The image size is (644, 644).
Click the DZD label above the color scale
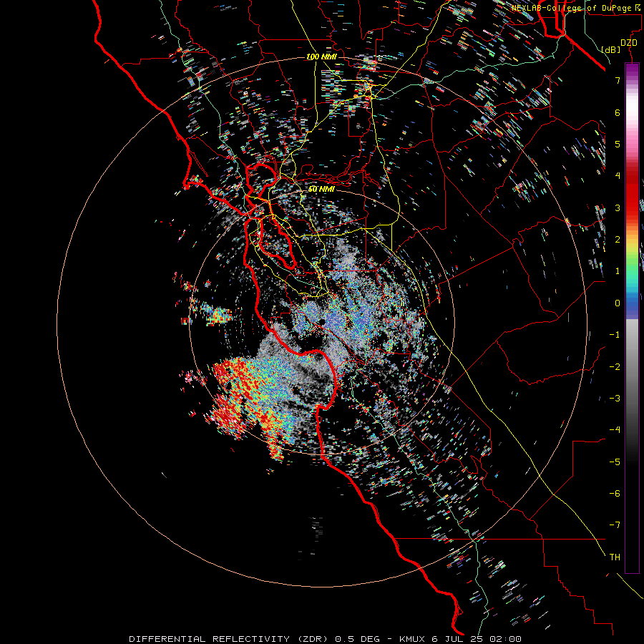click(628, 43)
